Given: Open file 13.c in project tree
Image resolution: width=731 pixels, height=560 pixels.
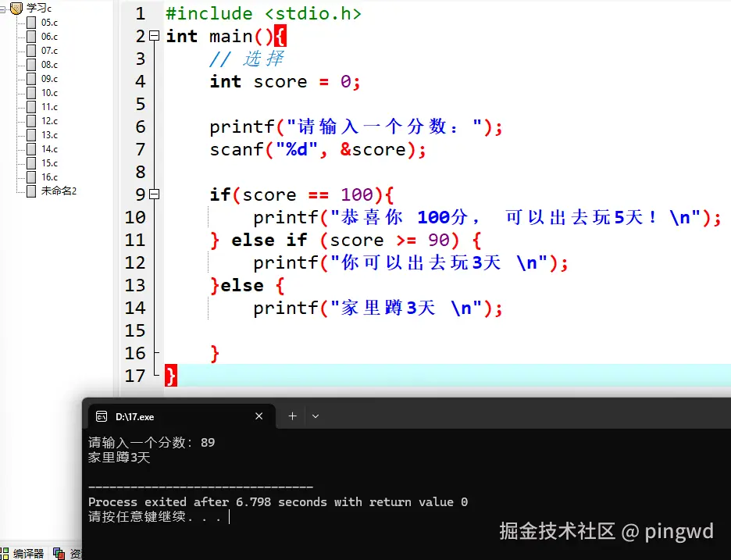Looking at the screenshot, I should [x=49, y=135].
